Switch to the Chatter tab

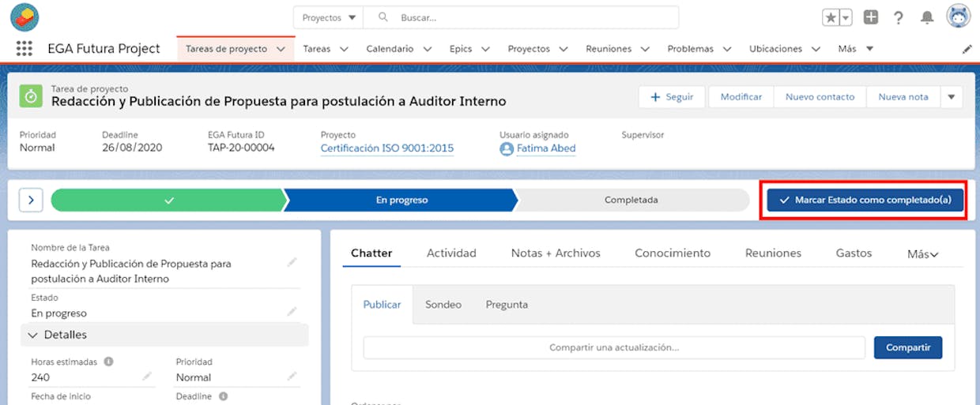[x=371, y=253]
